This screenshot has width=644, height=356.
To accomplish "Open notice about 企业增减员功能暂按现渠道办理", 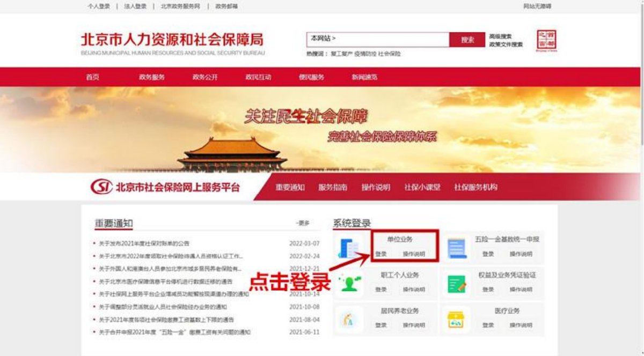I will pyautogui.click(x=174, y=294).
